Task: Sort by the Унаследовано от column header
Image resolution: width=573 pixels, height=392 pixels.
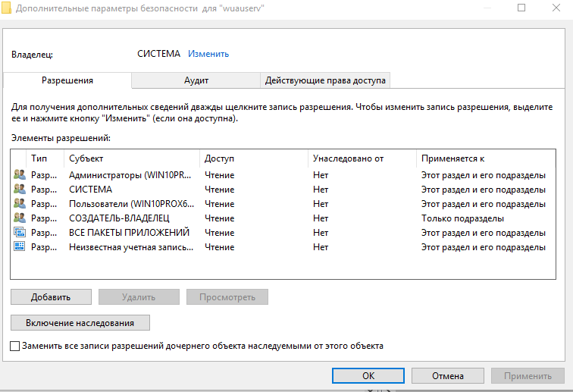Action: (362, 158)
